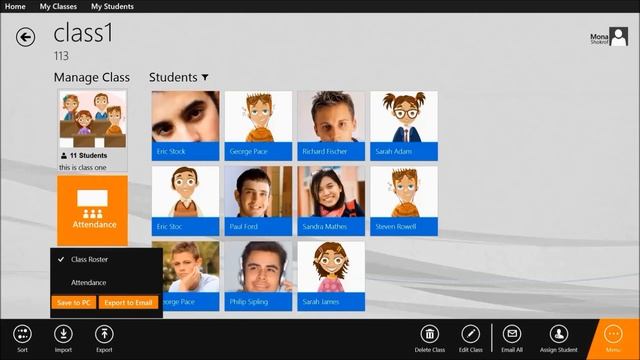Click the Students section heading
The height and width of the screenshot is (360, 640).
pyautogui.click(x=173, y=77)
